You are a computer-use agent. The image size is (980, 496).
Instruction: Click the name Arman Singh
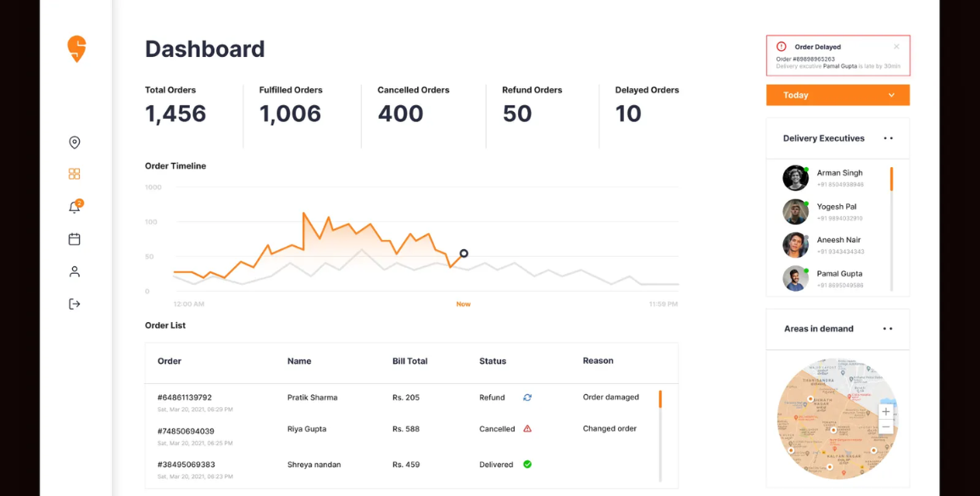point(839,173)
